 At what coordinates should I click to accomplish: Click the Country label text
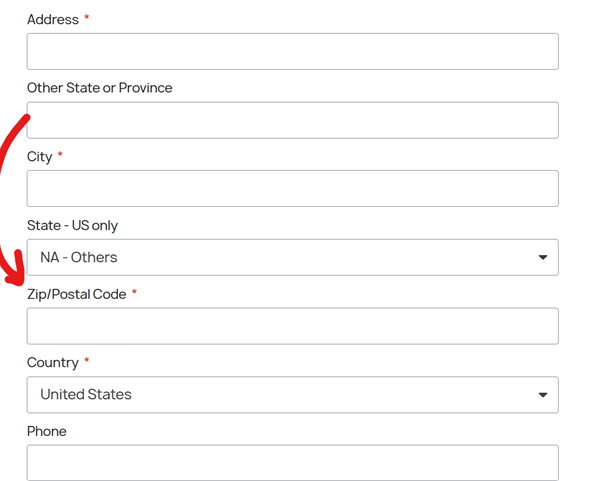(52, 363)
